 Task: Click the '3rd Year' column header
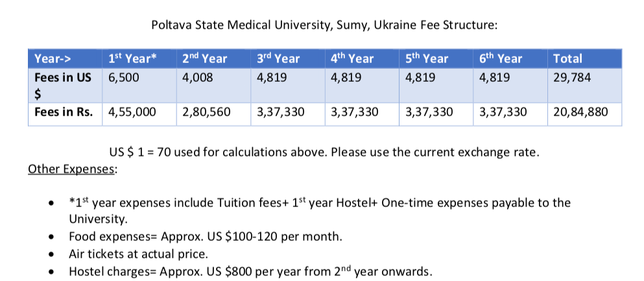[288, 59]
